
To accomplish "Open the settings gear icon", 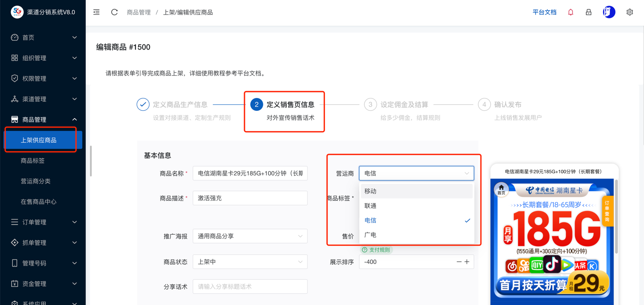I will click(629, 12).
